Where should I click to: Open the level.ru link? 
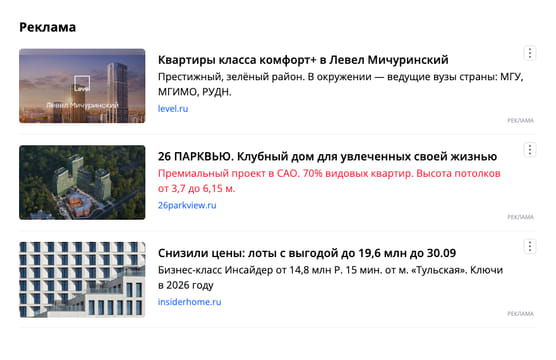point(173,109)
